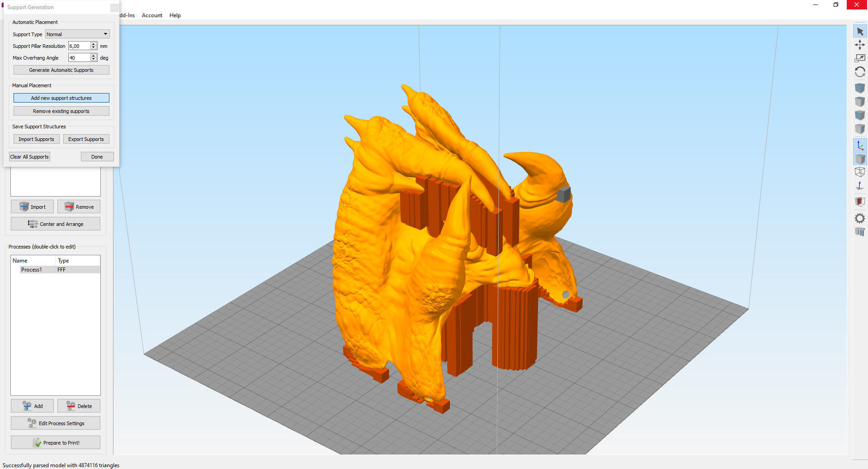Click Add process button

coord(32,406)
